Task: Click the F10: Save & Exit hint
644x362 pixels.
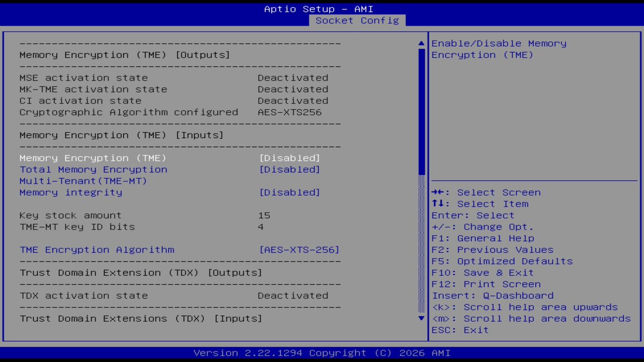Action: (x=482, y=273)
